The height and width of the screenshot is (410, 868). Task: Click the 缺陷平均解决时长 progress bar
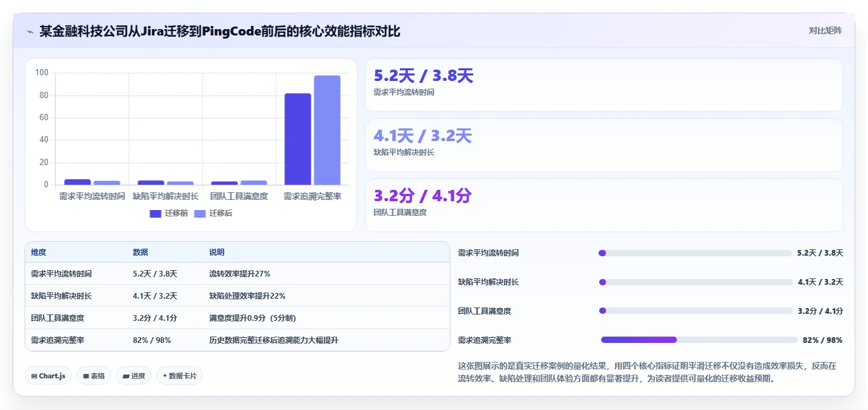[695, 282]
